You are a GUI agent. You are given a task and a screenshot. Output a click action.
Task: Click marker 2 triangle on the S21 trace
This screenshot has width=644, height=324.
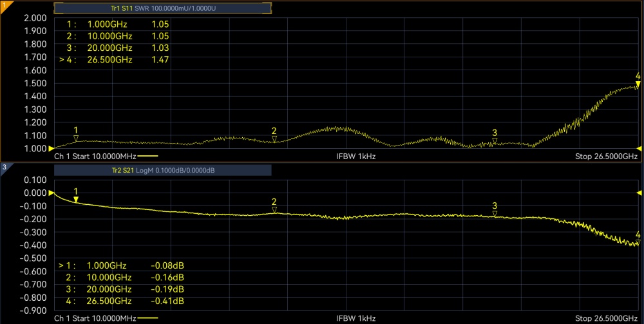(x=274, y=210)
